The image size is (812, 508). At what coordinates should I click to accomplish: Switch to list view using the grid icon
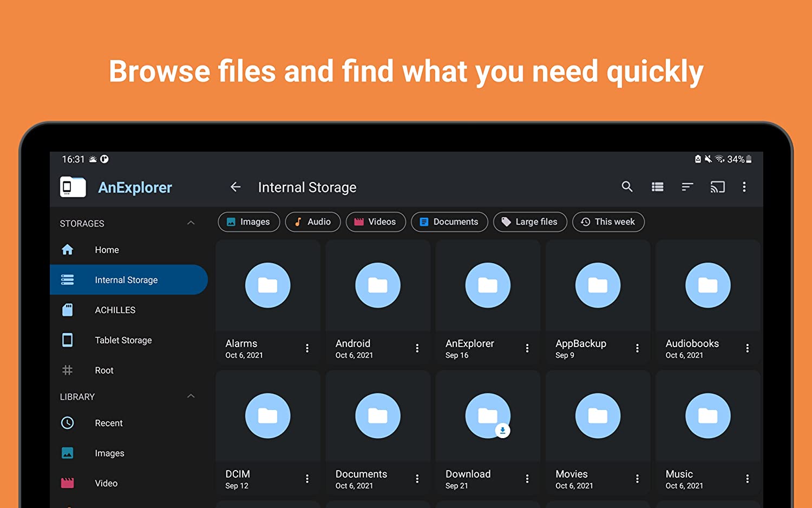(x=657, y=186)
